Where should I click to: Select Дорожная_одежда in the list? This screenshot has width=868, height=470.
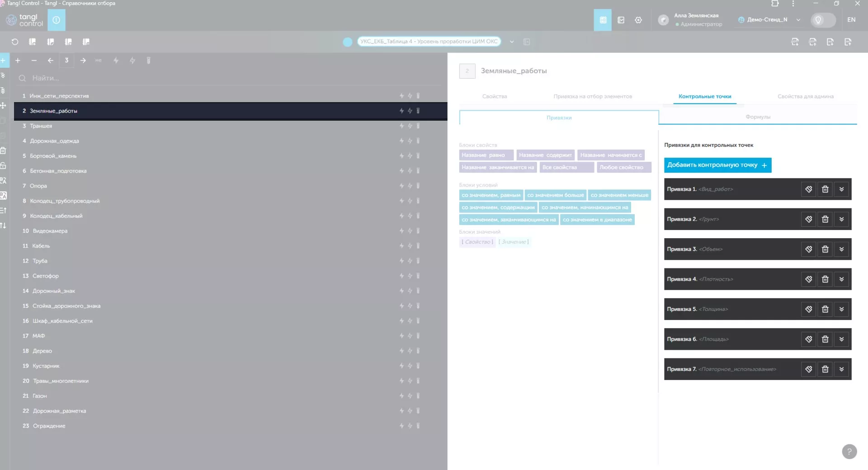(x=54, y=141)
